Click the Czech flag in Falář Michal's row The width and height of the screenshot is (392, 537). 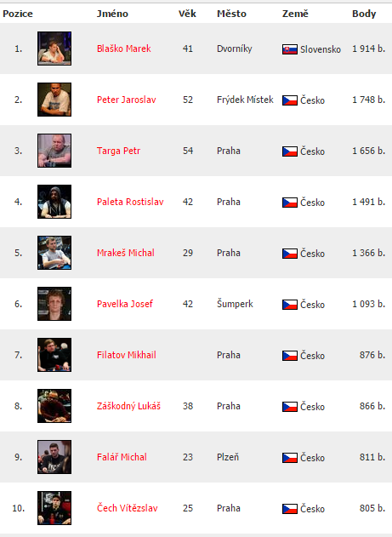tap(290, 458)
